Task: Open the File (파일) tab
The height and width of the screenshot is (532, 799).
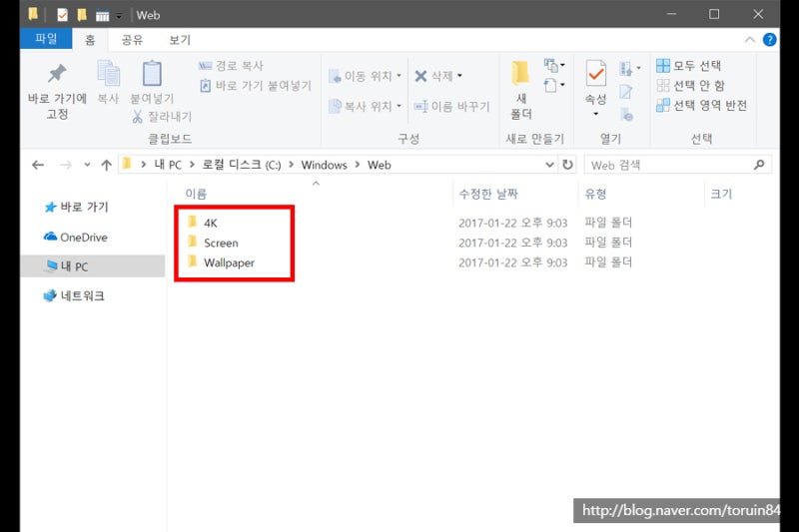Action: 46,39
